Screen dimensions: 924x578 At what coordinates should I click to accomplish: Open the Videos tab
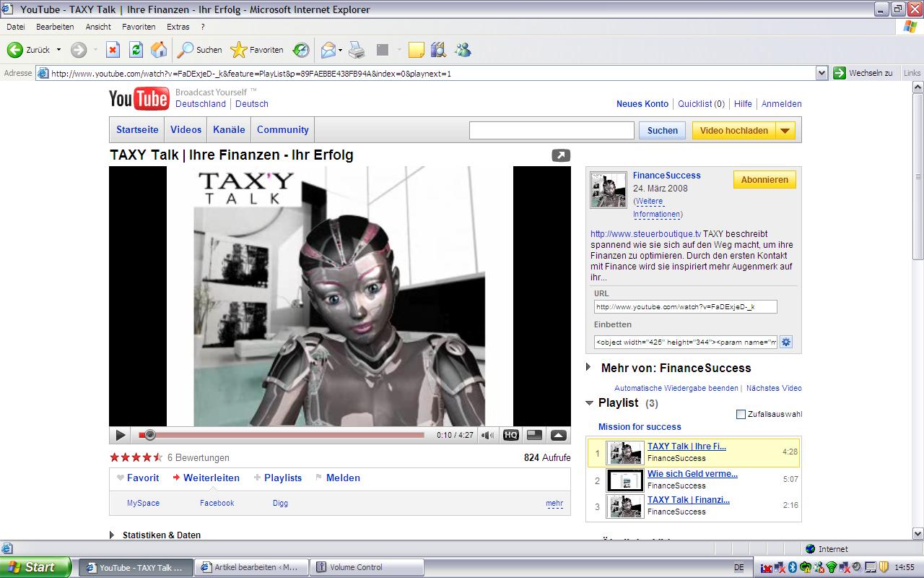(186, 130)
